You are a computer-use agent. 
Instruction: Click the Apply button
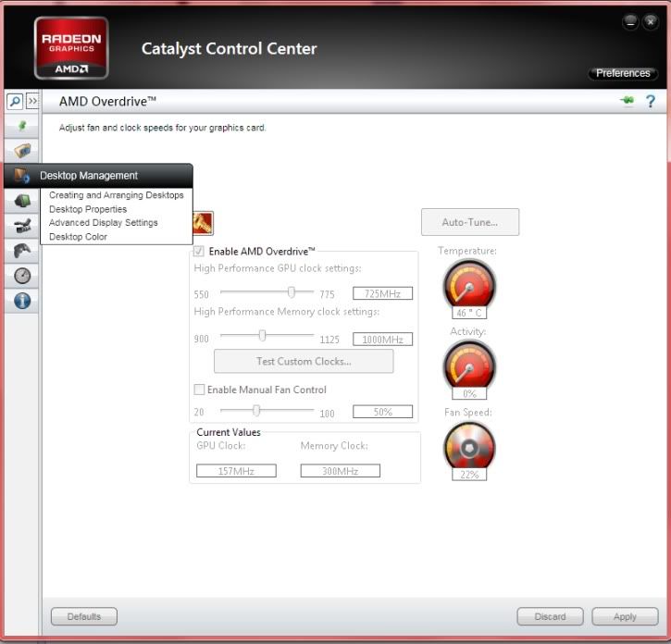(625, 616)
